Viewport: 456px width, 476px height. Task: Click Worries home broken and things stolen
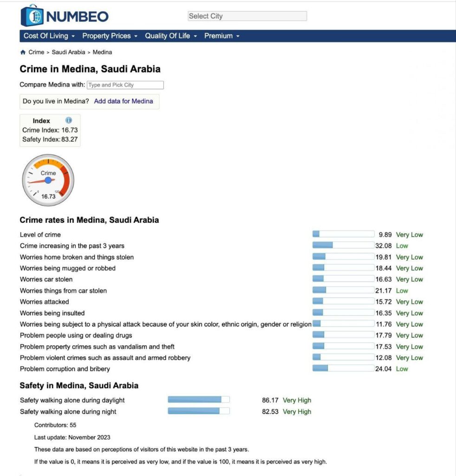(77, 257)
